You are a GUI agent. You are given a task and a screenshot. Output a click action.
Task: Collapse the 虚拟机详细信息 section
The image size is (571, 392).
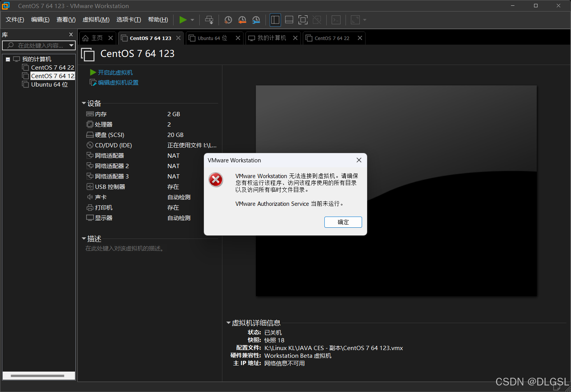click(x=228, y=323)
